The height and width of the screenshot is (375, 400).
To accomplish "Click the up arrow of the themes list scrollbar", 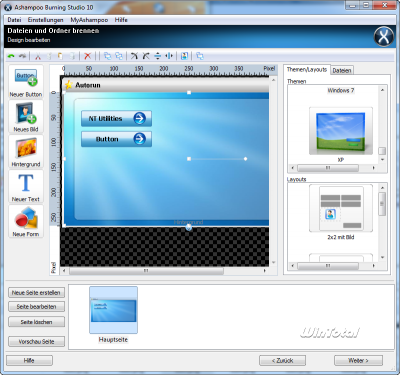I will tap(382, 90).
